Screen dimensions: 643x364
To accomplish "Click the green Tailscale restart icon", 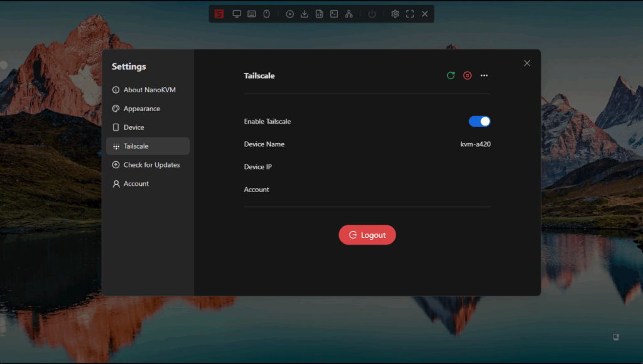I will coord(451,75).
